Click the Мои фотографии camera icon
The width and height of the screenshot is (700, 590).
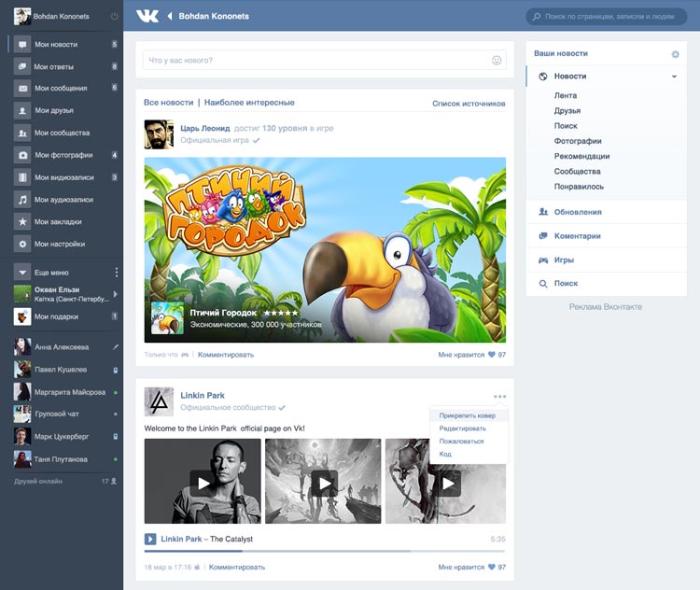pyautogui.click(x=22, y=155)
